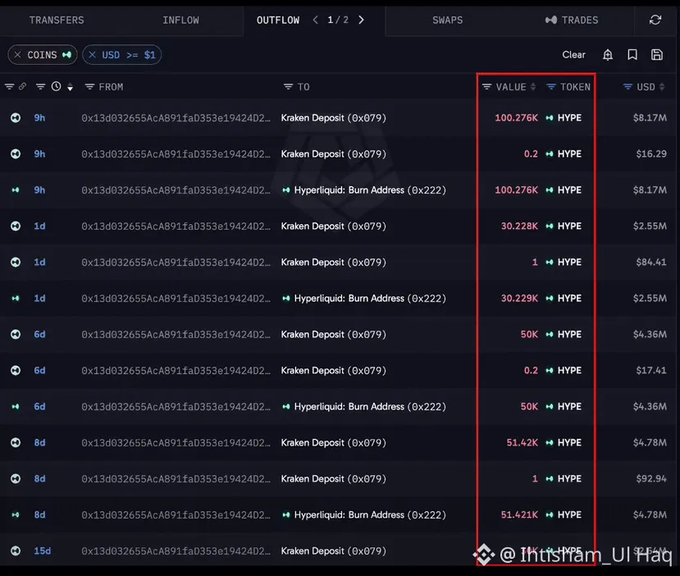Open the TRADES tab
680x576 pixels.
point(572,20)
